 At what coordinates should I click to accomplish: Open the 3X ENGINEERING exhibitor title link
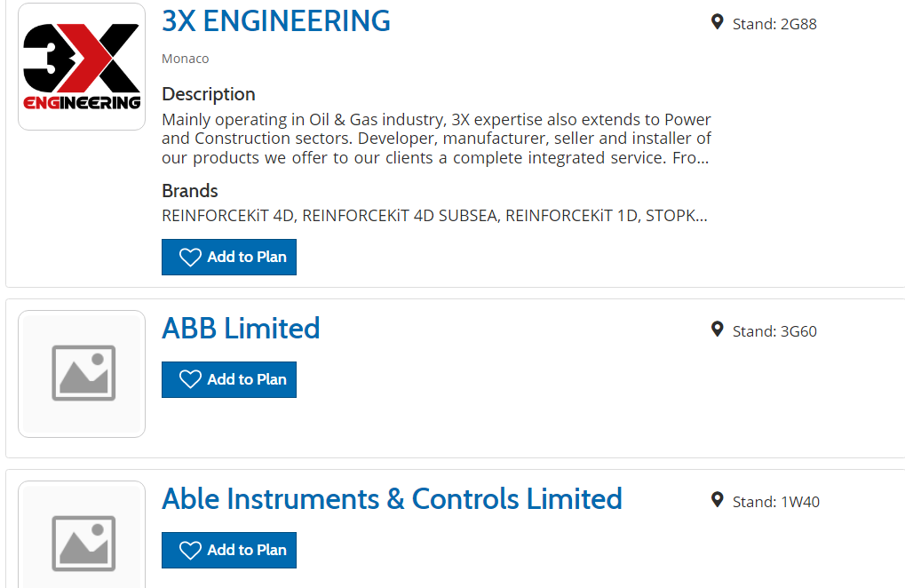pos(275,20)
